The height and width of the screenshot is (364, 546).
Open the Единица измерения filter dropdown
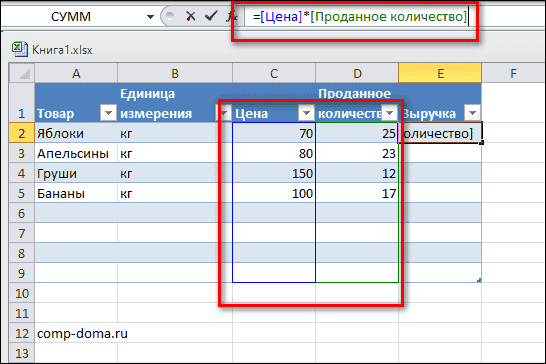coord(223,113)
